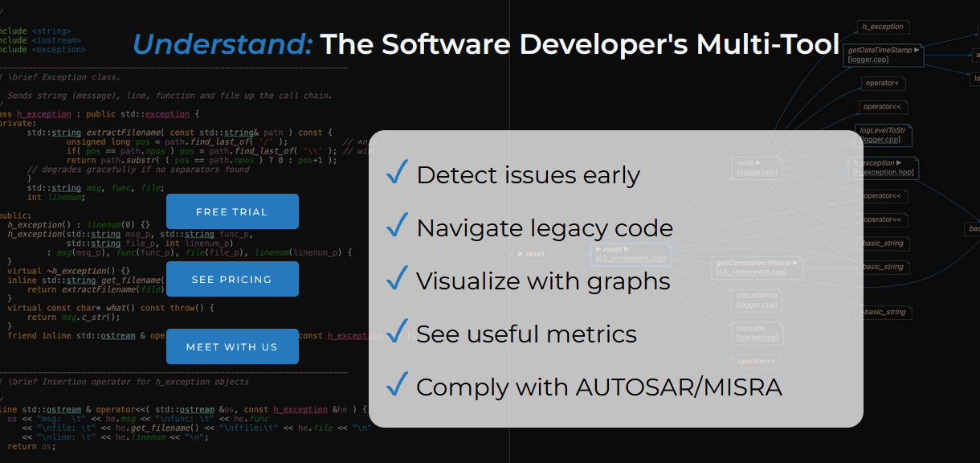Click the FREE TRIAL button
The height and width of the screenshot is (463, 980).
232,211
